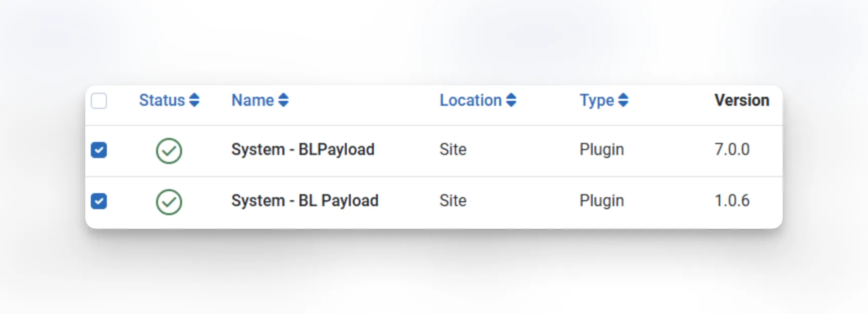Image resolution: width=868 pixels, height=314 pixels.
Task: Check the select-all checkbox in the header
Action: (x=99, y=101)
